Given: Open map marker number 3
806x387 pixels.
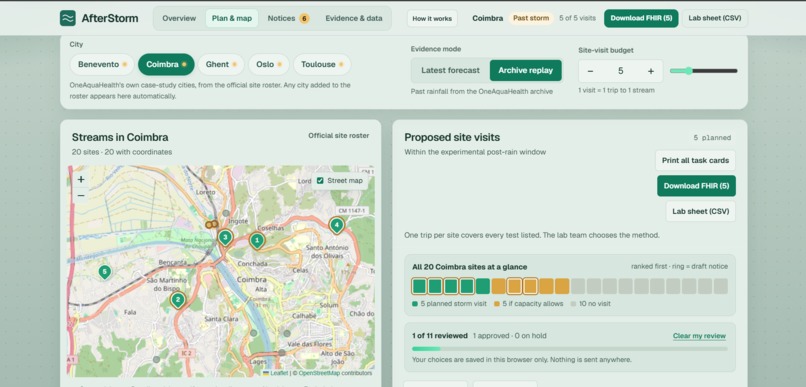Looking at the screenshot, I should click(x=225, y=237).
